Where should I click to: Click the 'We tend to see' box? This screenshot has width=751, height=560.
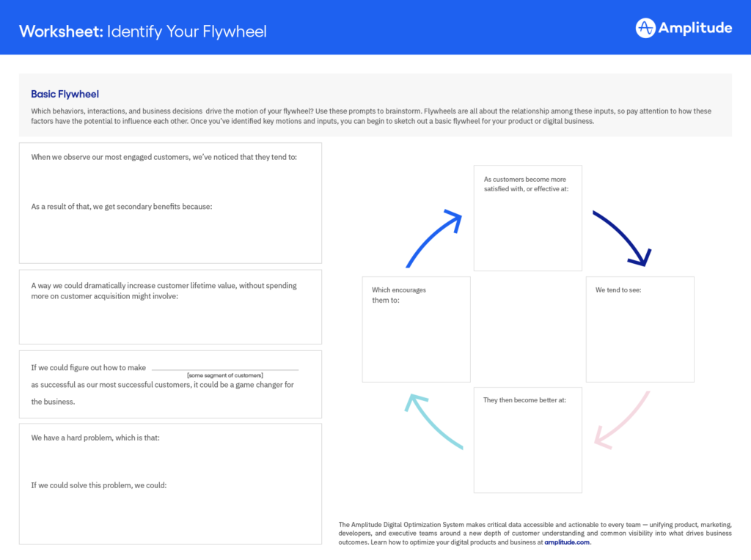640,329
